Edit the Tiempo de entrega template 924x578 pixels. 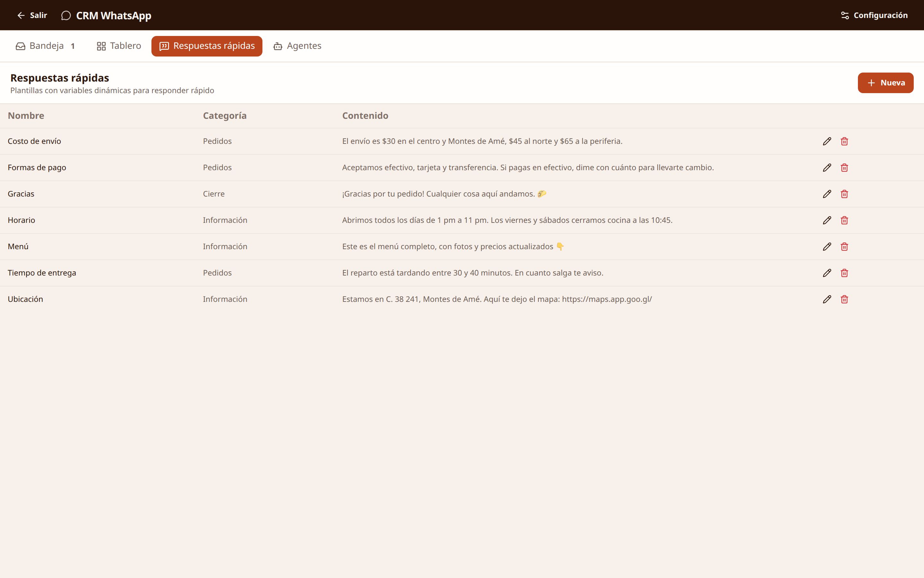pyautogui.click(x=827, y=273)
